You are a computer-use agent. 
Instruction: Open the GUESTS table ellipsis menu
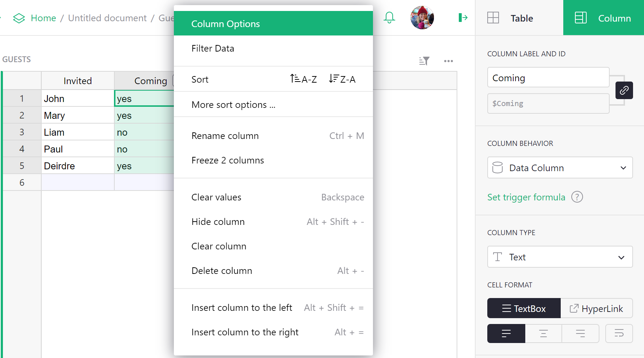tap(449, 61)
